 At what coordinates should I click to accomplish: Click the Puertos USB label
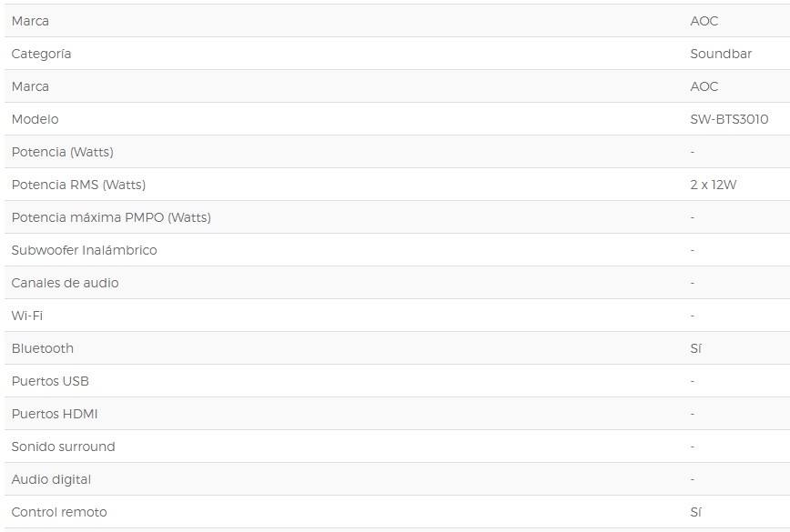click(50, 381)
